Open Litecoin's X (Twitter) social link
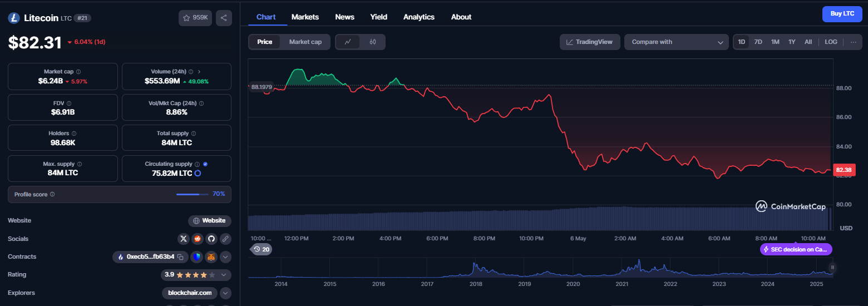Image resolution: width=868 pixels, height=306 pixels. (184, 239)
